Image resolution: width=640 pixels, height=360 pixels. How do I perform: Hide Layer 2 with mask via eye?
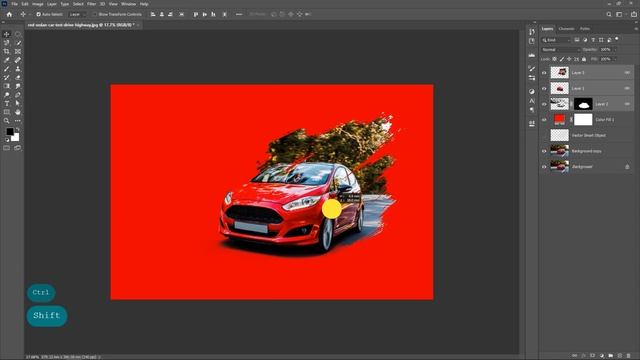[544, 104]
